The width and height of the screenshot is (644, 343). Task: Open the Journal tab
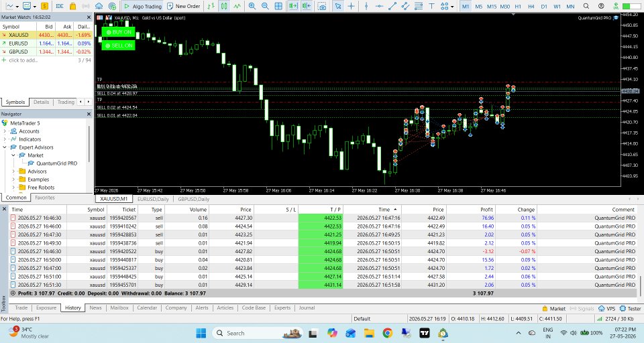pyautogui.click(x=307, y=307)
